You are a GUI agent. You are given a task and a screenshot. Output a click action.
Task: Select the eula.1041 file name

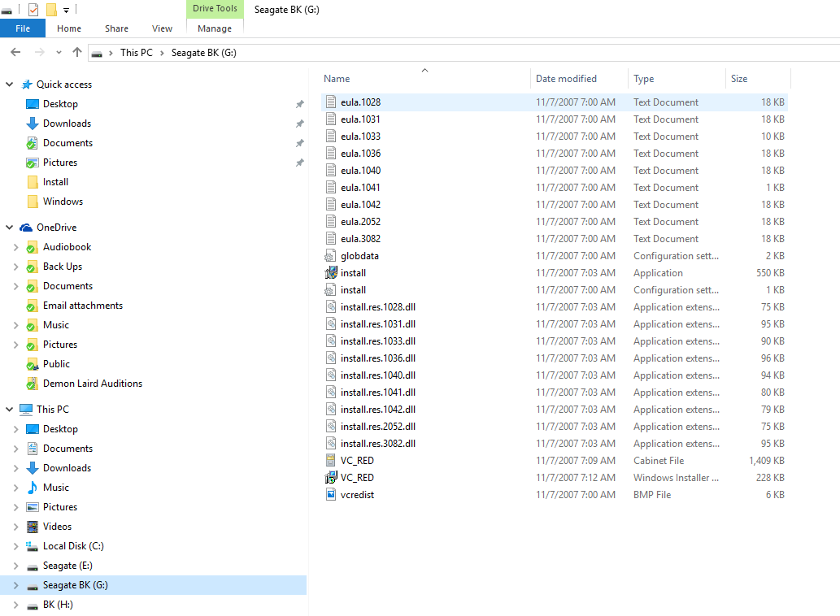point(360,188)
